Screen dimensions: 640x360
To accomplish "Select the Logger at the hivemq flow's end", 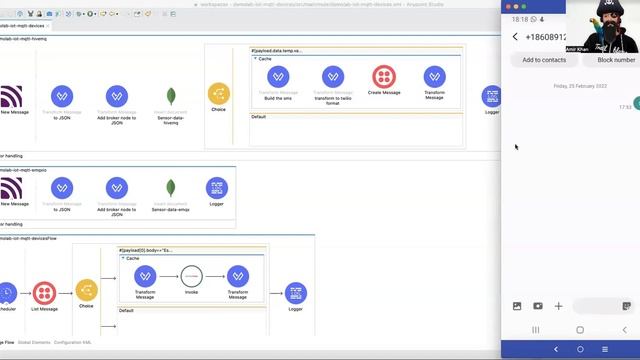I will [x=492, y=96].
